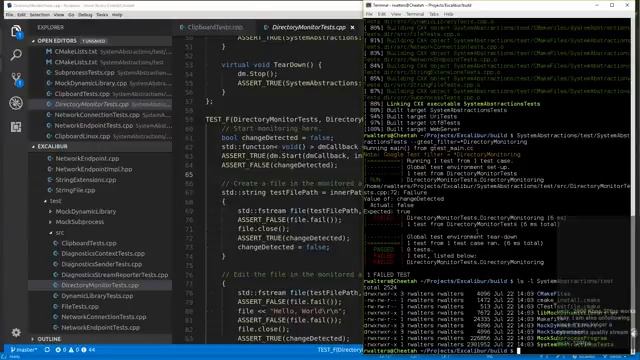Open NetworkEndpointImpl.hpp in explorer tree
This screenshot has height=360, width=640.
[93, 169]
